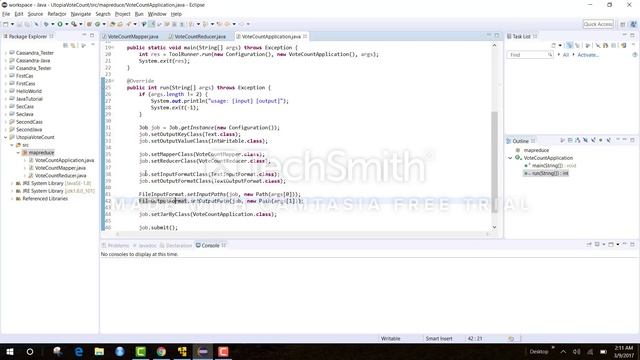Open the Run button dropdown arrow
640x360 pixels.
point(67,24)
